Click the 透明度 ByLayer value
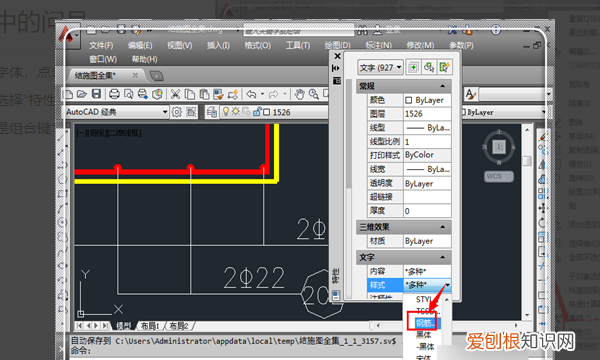This screenshot has height=360, width=600. click(427, 183)
